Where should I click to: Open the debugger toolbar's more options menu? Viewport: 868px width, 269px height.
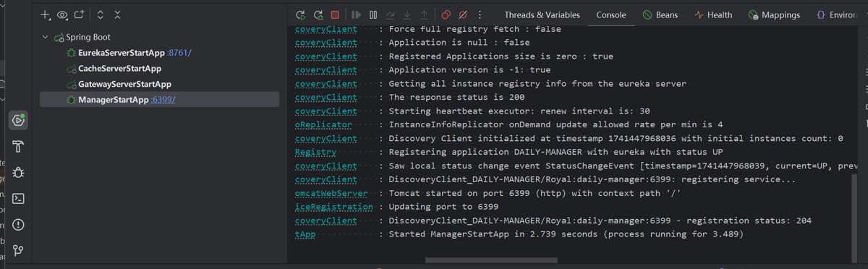click(x=480, y=14)
